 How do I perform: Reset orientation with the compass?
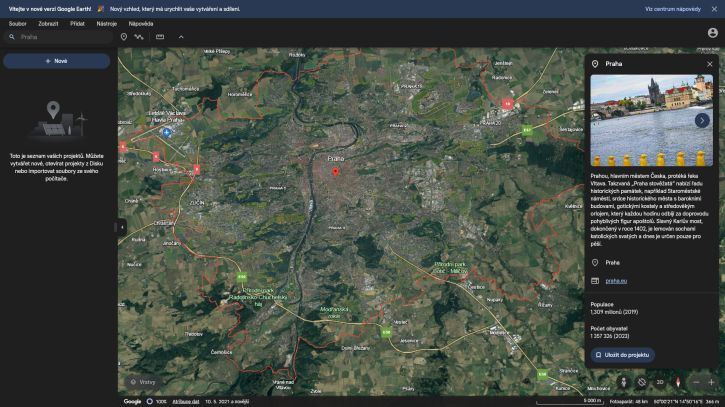click(678, 382)
